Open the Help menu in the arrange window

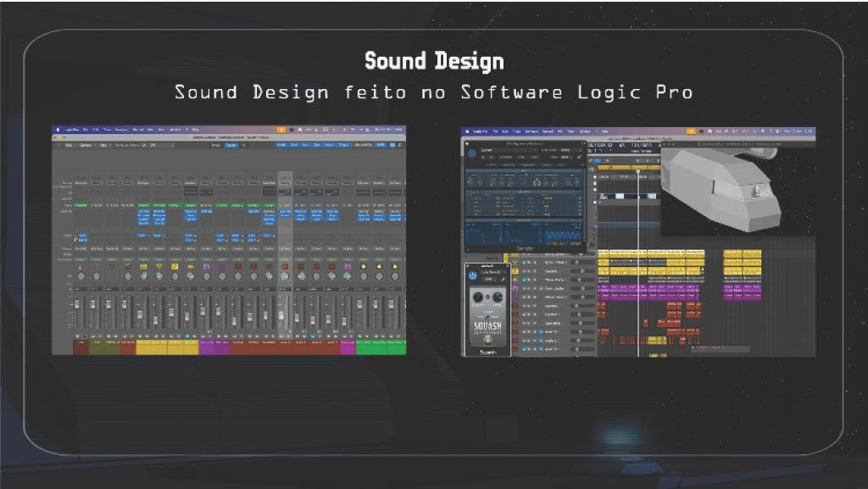tap(605, 131)
